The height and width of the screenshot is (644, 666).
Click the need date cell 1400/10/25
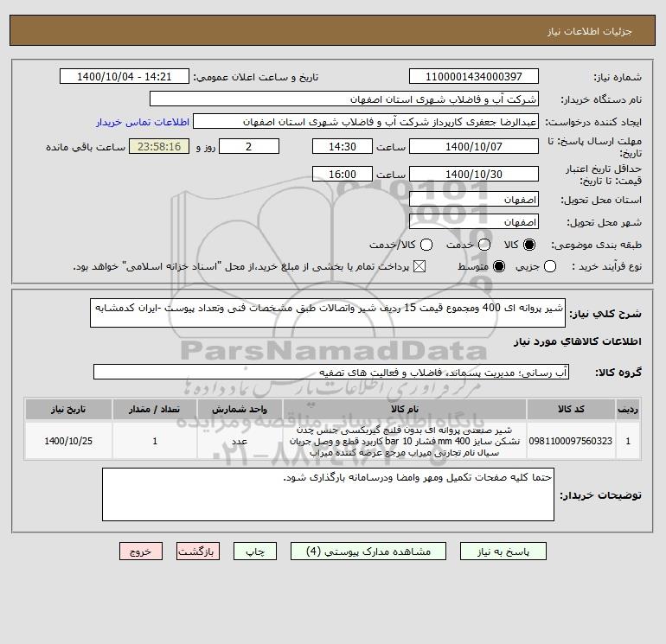pos(68,441)
